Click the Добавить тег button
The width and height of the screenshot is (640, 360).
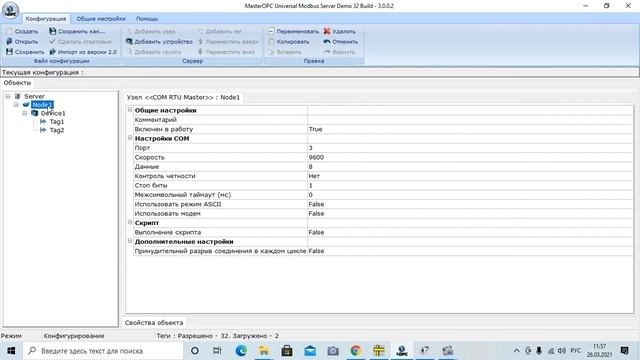tap(220, 31)
